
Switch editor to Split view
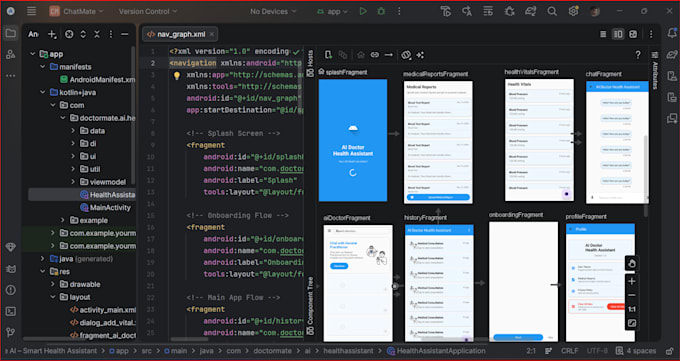pos(618,34)
